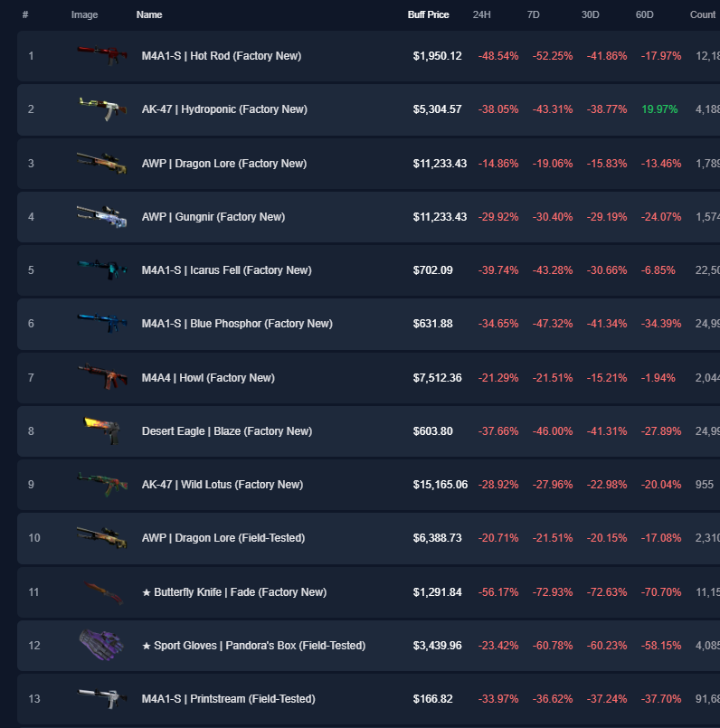Viewport: 720px width, 728px height.
Task: Click the AK-47 Hydroponic weapon image
Action: coord(102,109)
